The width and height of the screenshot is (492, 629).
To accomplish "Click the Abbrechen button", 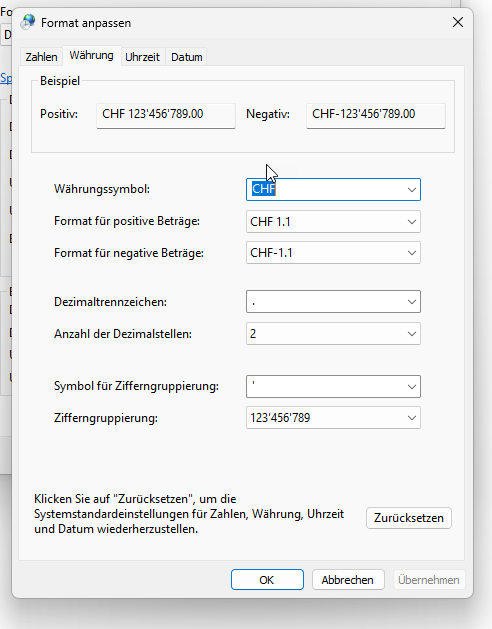I will (348, 580).
